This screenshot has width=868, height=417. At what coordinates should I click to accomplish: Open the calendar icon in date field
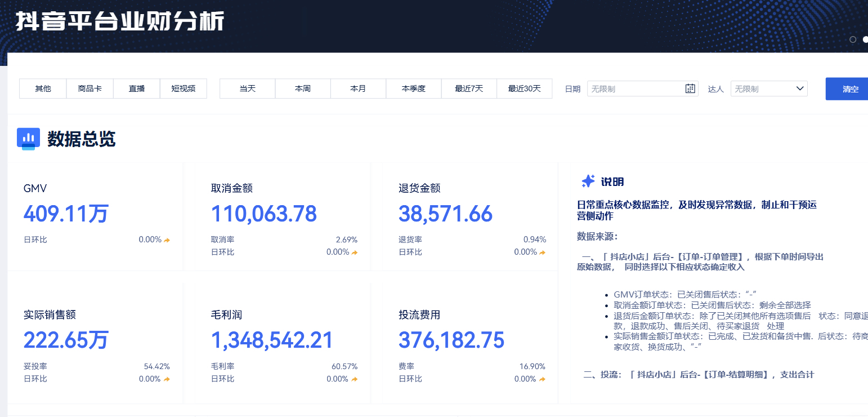click(x=690, y=88)
